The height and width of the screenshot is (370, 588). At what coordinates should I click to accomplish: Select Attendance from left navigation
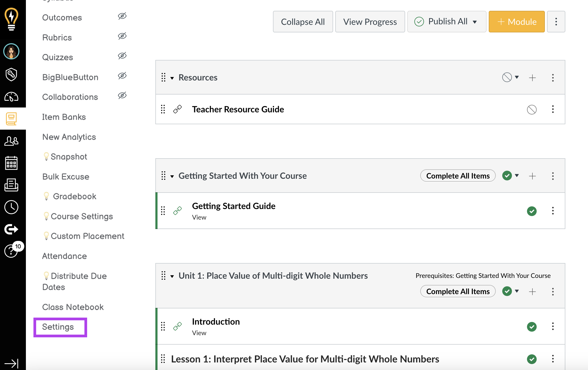[64, 256]
